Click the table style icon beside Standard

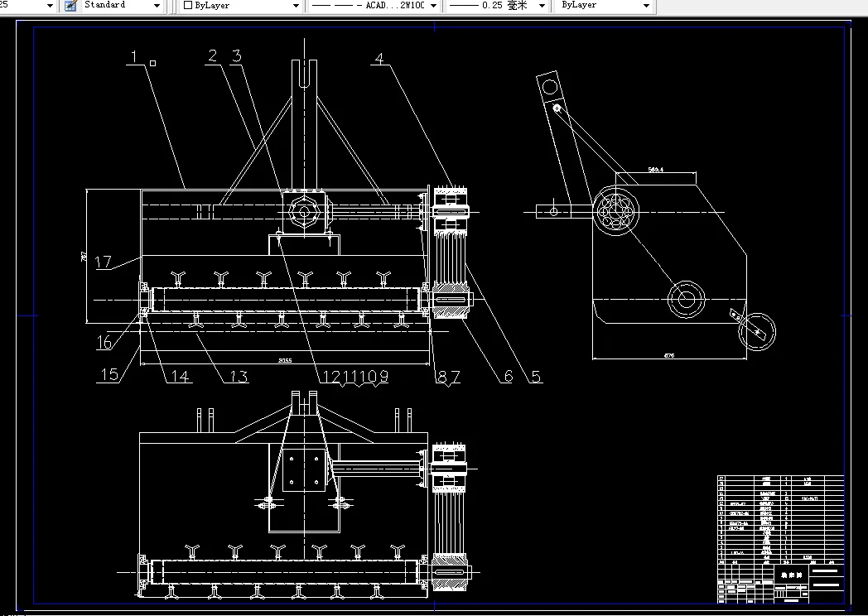[x=70, y=6]
